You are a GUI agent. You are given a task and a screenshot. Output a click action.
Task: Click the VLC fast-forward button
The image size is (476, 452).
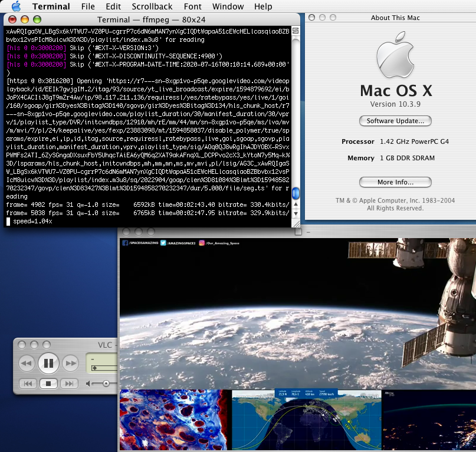(70, 364)
